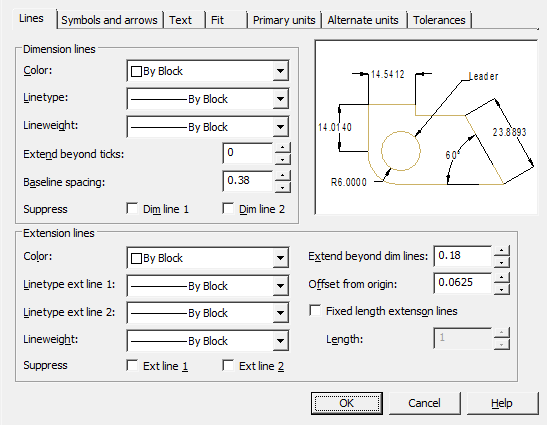Decrease Baseline spacing with down arrow
The image size is (547, 425).
tap(283, 187)
